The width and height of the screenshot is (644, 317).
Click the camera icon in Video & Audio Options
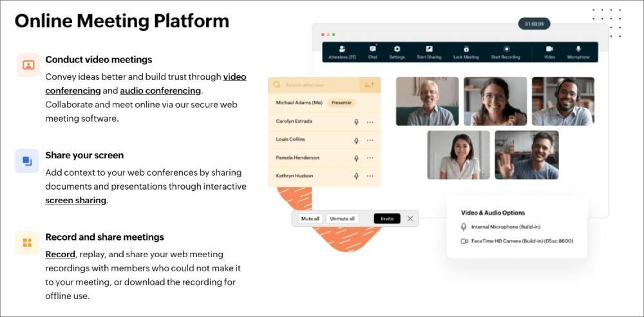464,241
